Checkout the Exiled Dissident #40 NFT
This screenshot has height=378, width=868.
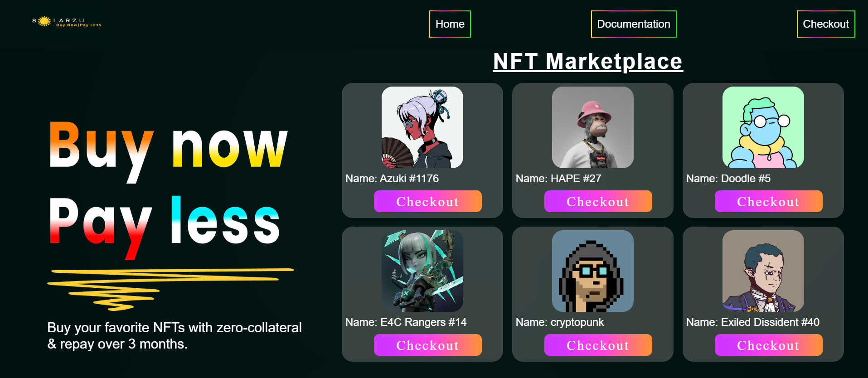click(x=769, y=345)
